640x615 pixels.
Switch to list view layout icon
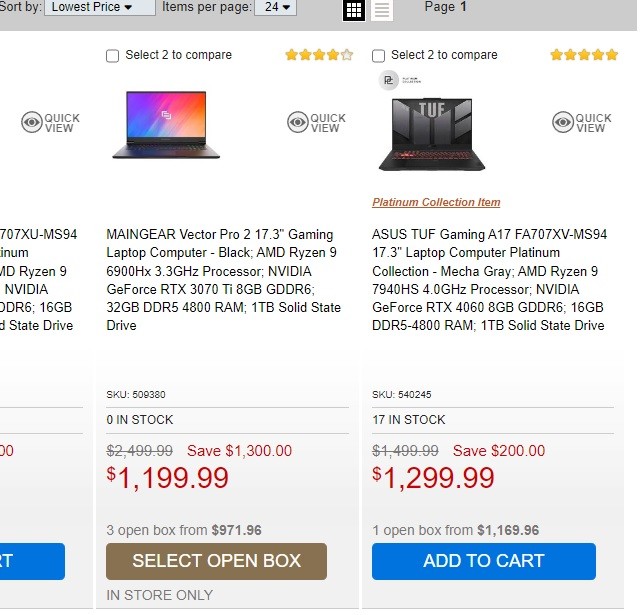pos(382,10)
